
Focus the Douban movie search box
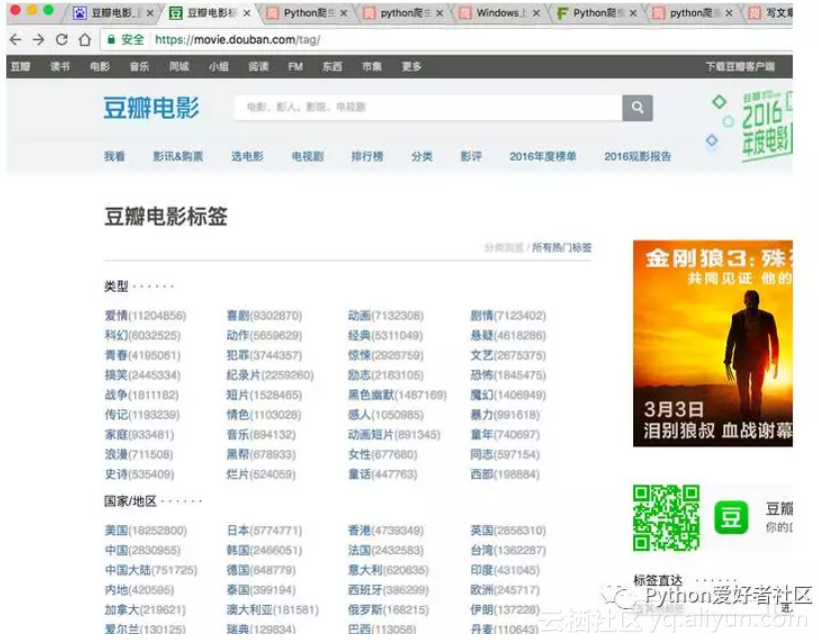(428, 108)
